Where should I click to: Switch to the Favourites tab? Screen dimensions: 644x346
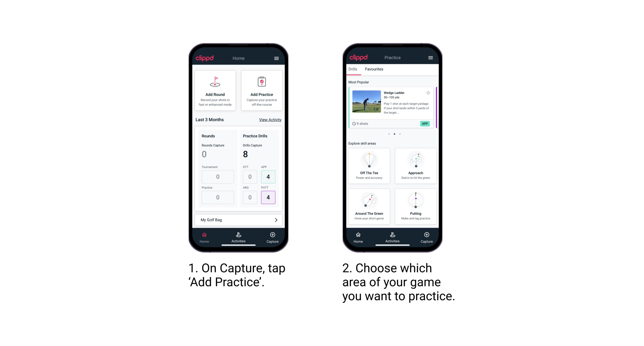click(x=375, y=69)
